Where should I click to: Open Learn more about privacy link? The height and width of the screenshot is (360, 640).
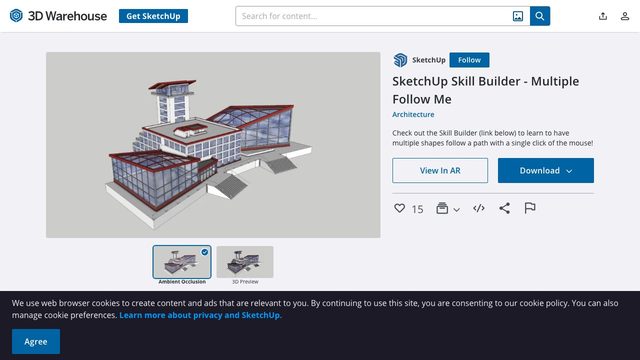200,315
